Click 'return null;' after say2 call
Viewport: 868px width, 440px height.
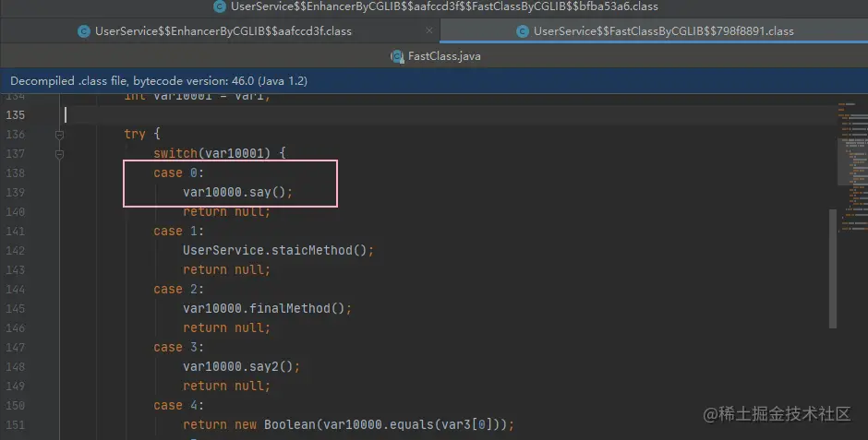[226, 386]
